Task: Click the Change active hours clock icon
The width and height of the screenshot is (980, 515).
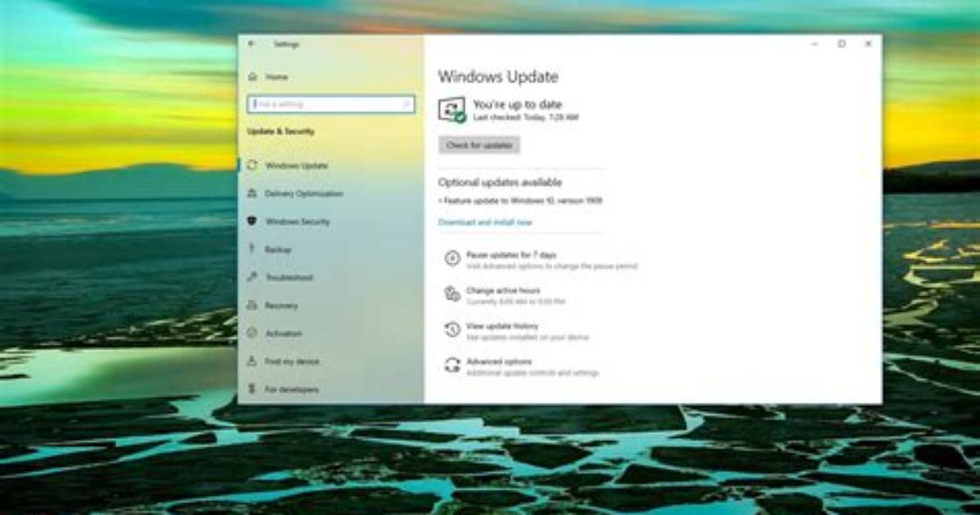Action: point(451,294)
